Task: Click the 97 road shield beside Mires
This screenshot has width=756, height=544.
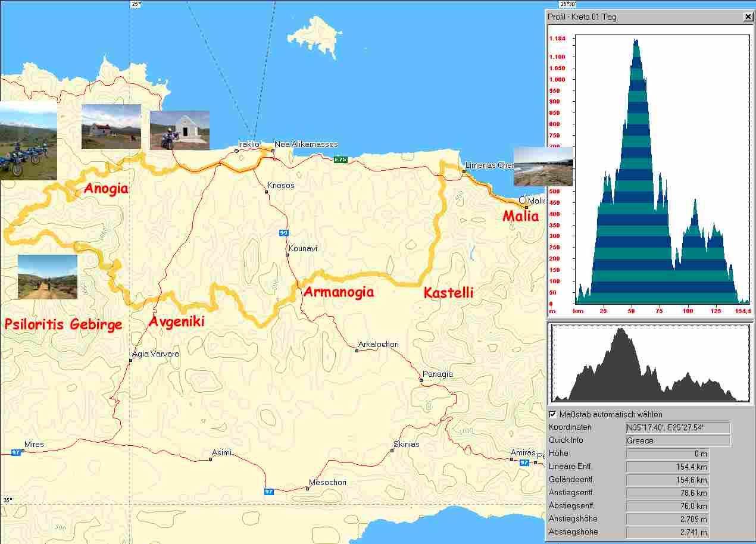Action: 16,453
